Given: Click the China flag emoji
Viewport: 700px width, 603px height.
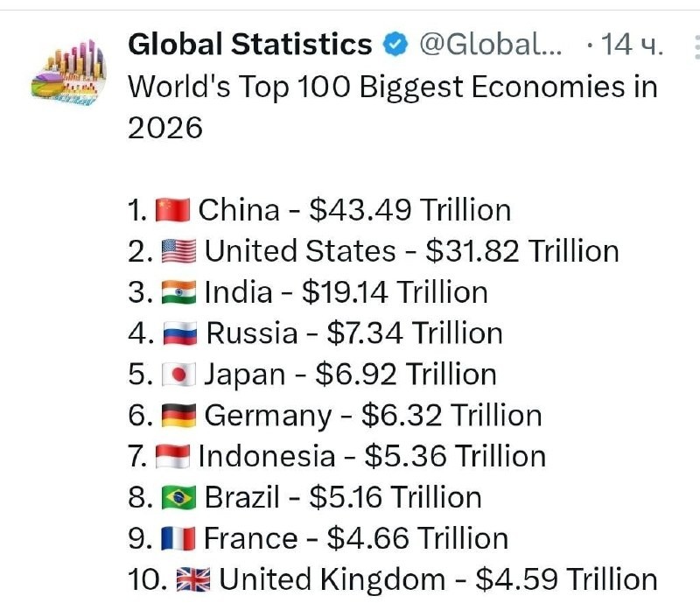Looking at the screenshot, I should click(172, 210).
